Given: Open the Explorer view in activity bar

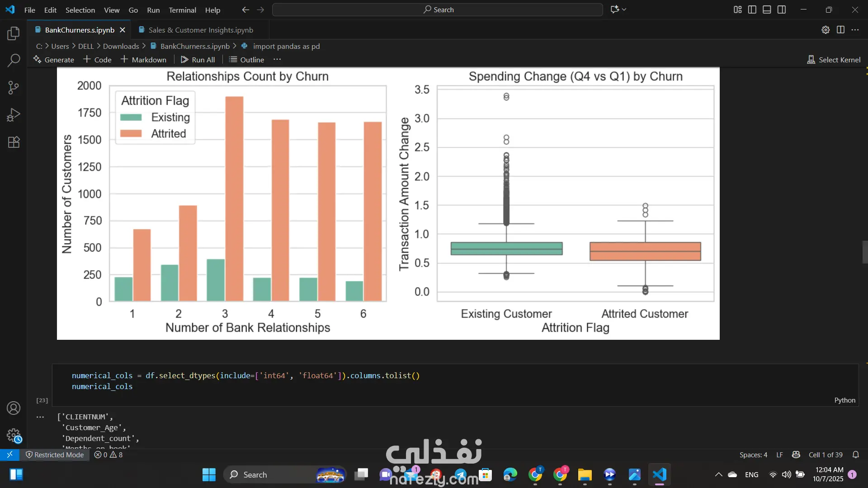Looking at the screenshot, I should pyautogui.click(x=14, y=33).
